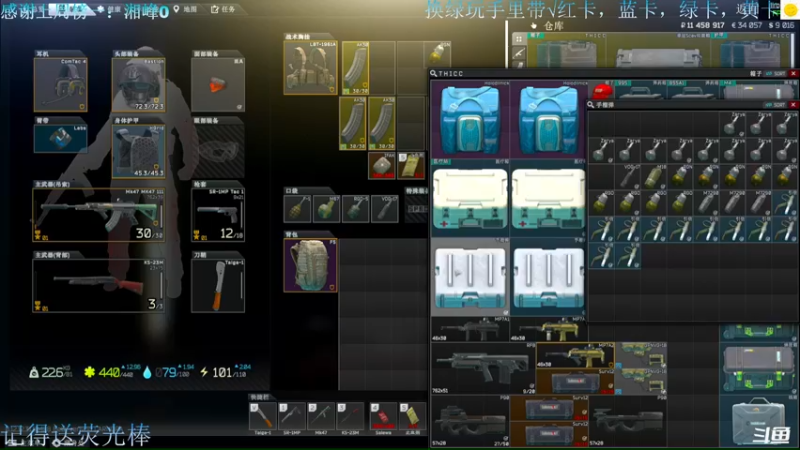Select the KS-23M shotgun on back slot

point(98,286)
